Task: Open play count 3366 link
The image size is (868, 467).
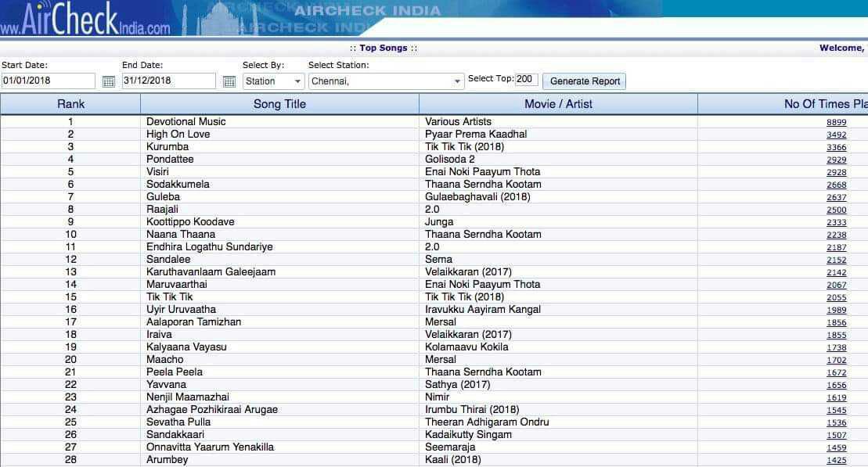Action: pos(837,148)
